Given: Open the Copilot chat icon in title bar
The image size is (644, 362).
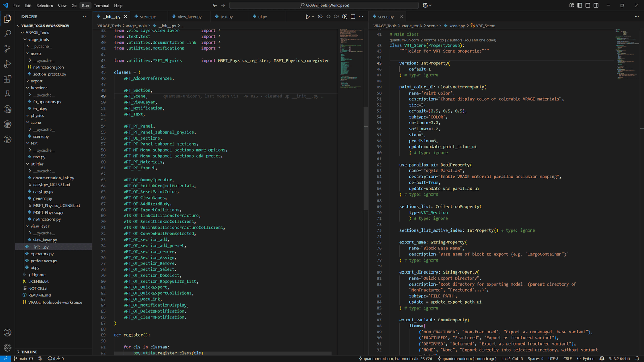Looking at the screenshot, I should point(425,6).
